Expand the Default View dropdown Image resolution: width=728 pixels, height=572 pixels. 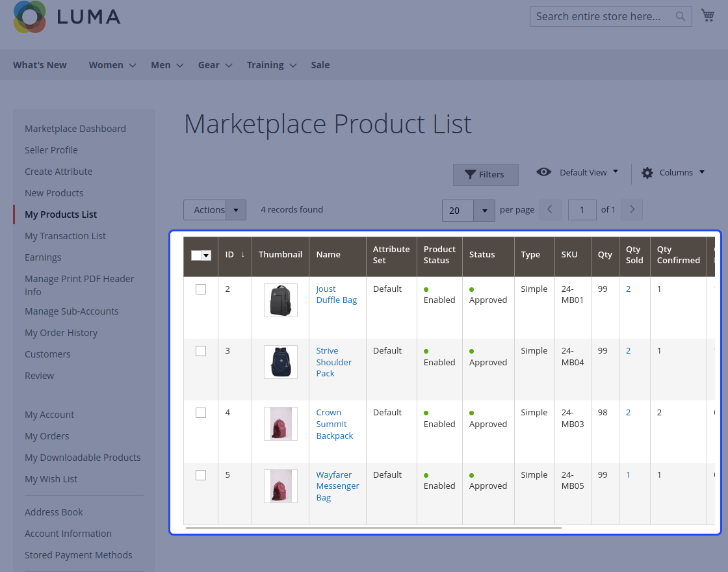pos(616,172)
